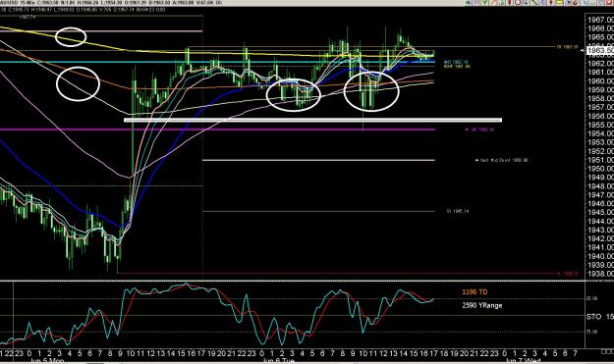
Task: Click the 25.00 stochastic level label
Action: click(592, 298)
